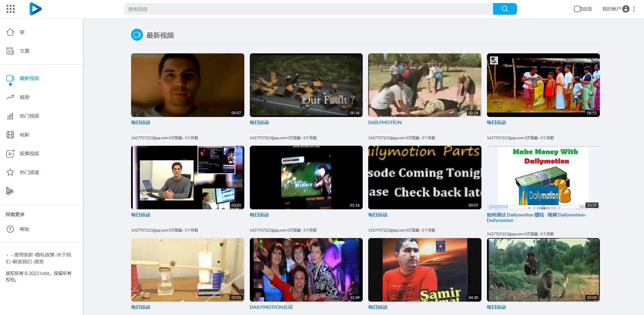The image size is (644, 315).
Task: Click the blue play logo
Action: coord(35,9)
